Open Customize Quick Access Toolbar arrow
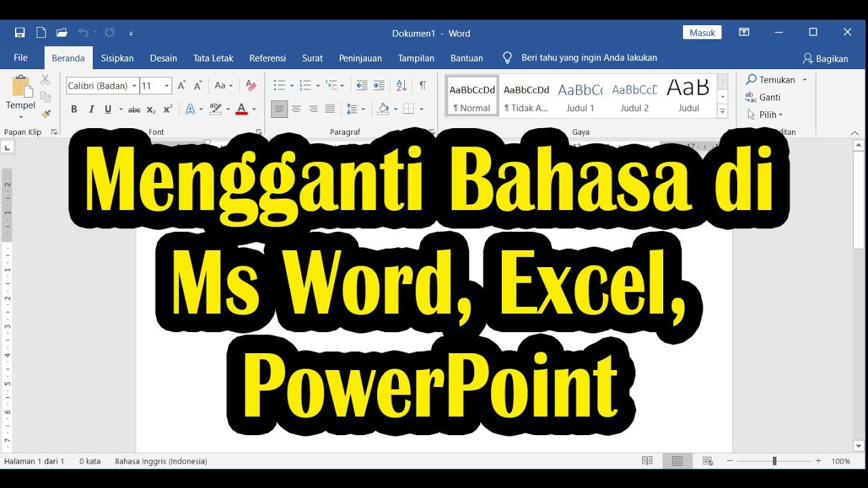The height and width of the screenshot is (488, 868). click(x=131, y=33)
